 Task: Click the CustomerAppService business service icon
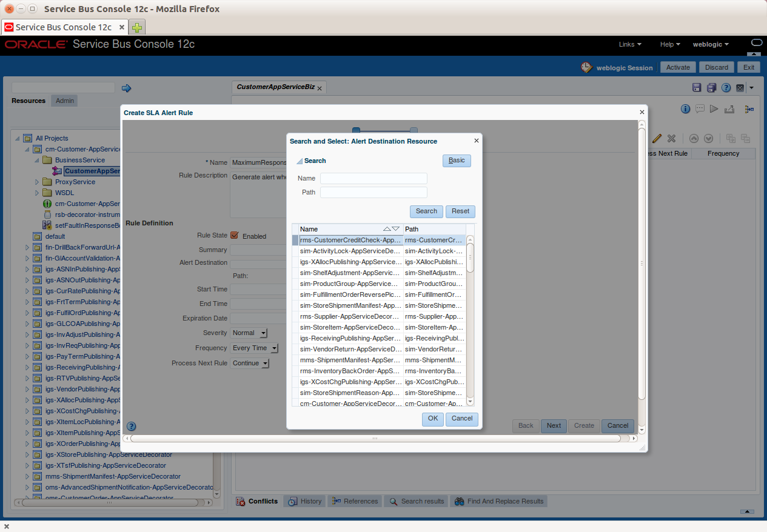coord(57,171)
